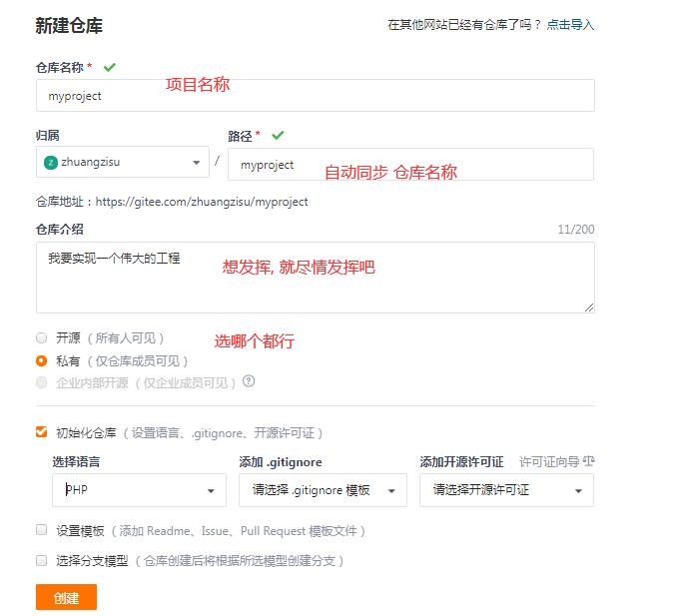This screenshot has width=675, height=616.
Task: Enable the 选择分支模型 checkbox
Action: [x=41, y=560]
